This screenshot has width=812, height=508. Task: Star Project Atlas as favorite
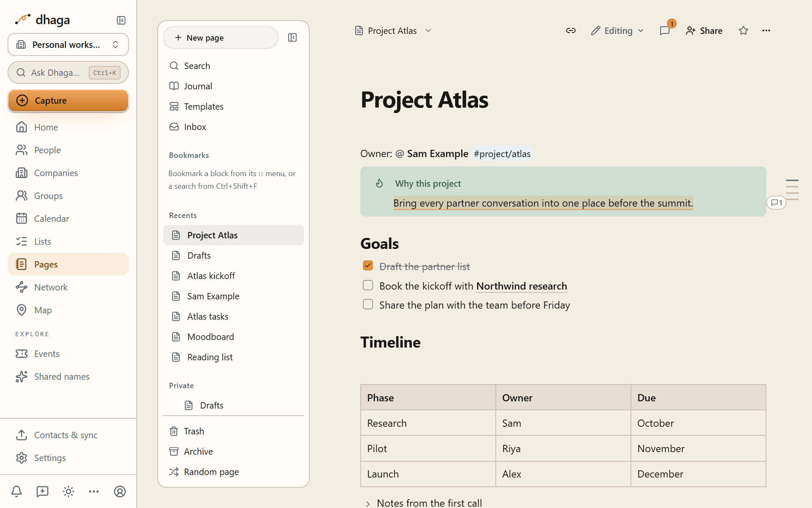click(743, 30)
